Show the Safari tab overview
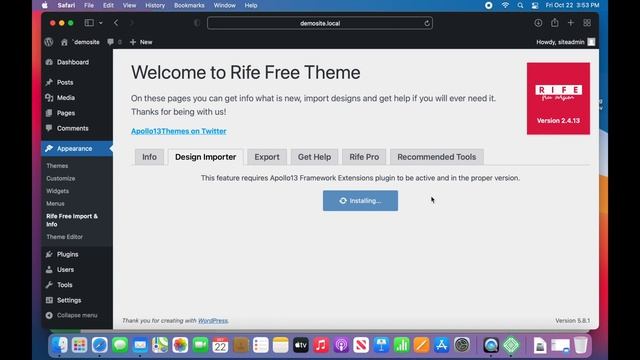The width and height of the screenshot is (640, 360). click(587, 23)
